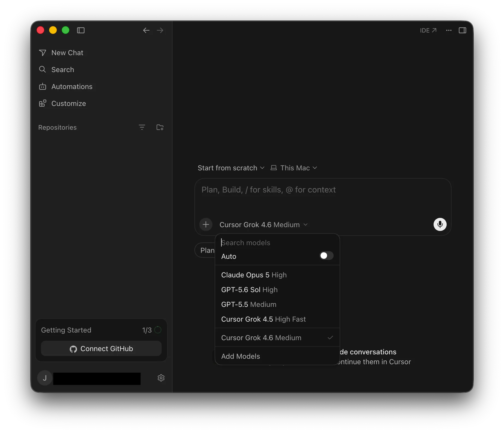The width and height of the screenshot is (504, 433).
Task: Choose GPT-5.5 Medium model
Action: click(x=277, y=304)
